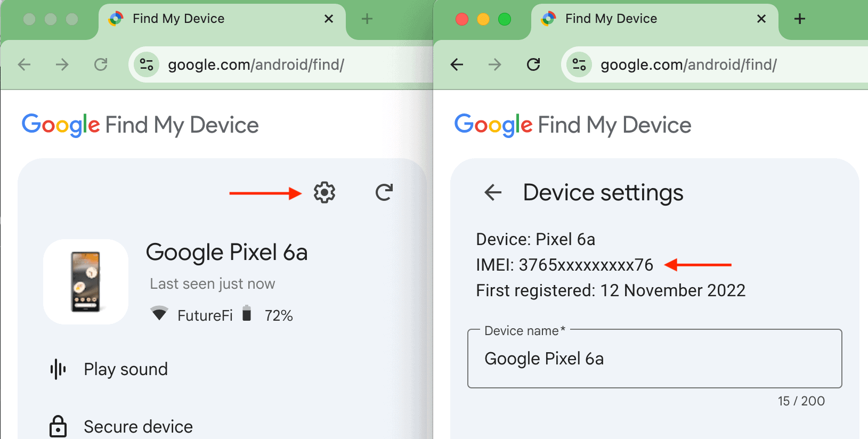Click Google logo in right window

click(493, 125)
